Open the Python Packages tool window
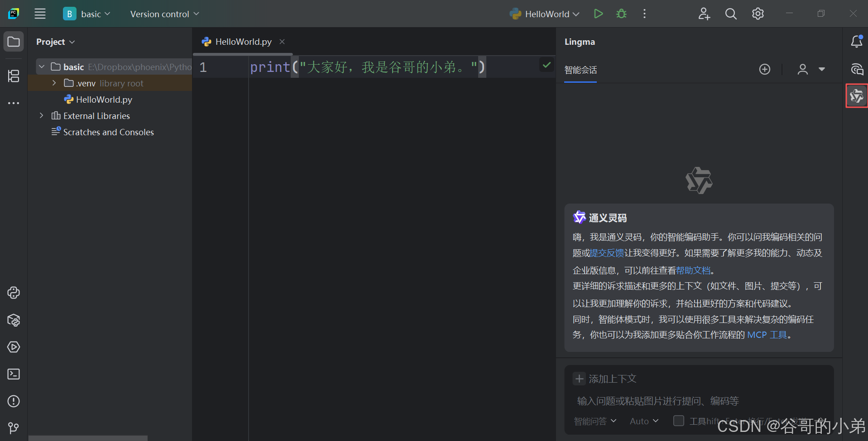 coord(14,320)
